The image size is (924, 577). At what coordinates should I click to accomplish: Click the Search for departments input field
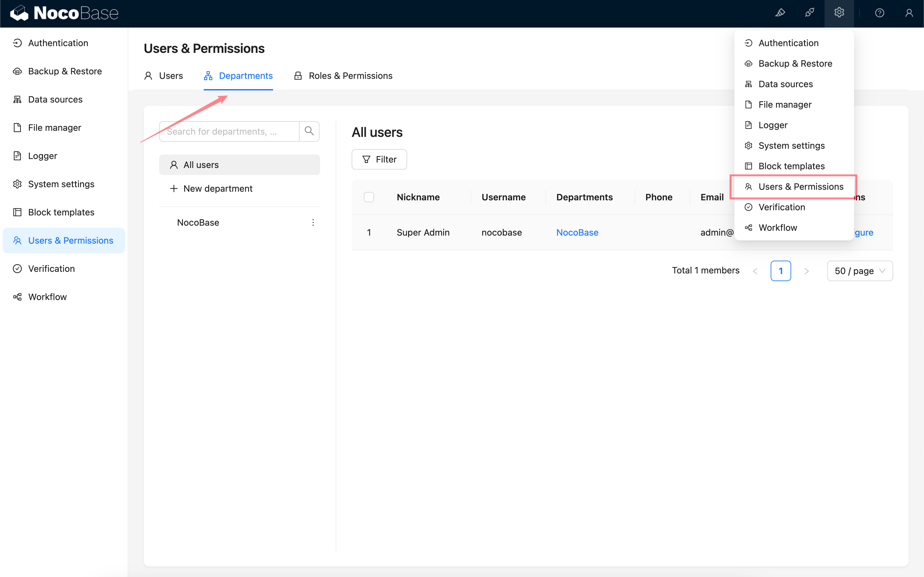tap(229, 131)
